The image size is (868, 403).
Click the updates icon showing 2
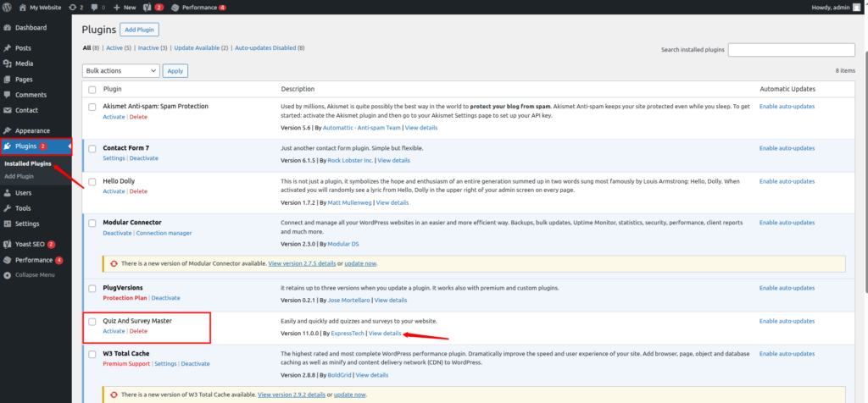pos(73,8)
